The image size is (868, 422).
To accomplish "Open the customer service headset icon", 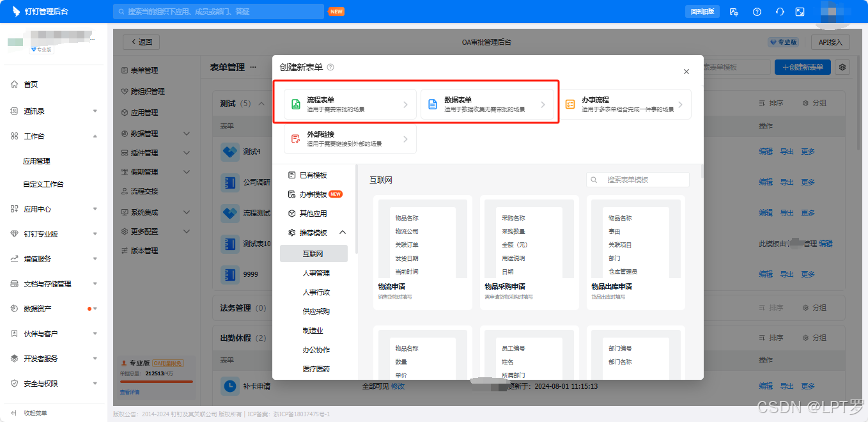I will click(x=779, y=12).
